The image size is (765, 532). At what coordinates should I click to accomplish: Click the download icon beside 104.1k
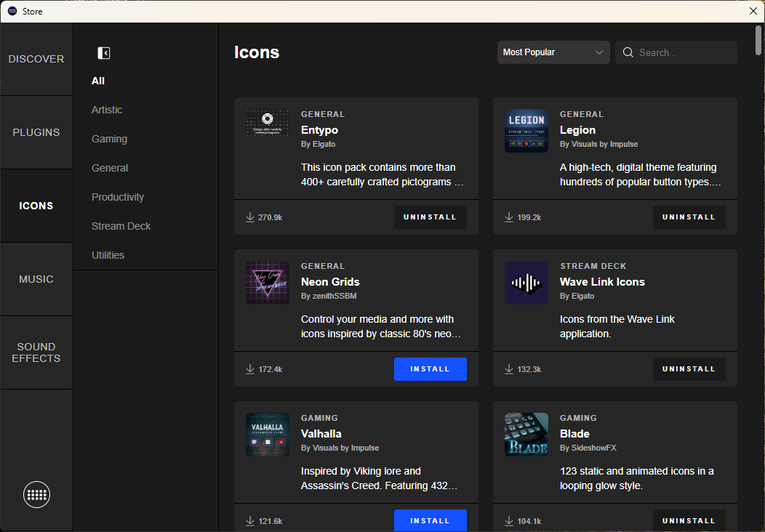509,521
